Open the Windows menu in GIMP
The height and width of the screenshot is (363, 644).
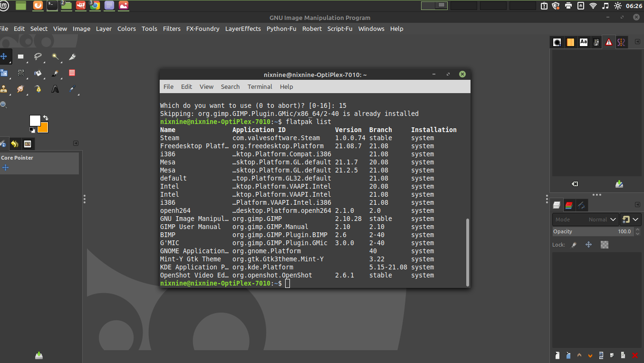click(x=371, y=29)
